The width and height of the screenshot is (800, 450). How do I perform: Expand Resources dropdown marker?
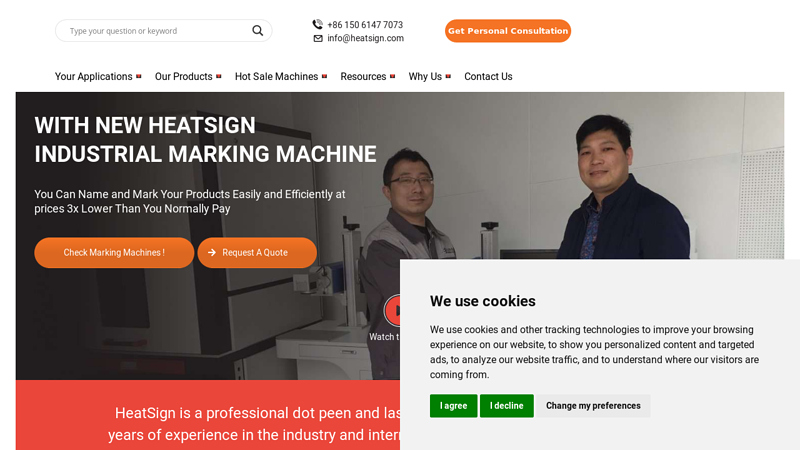[x=392, y=77]
